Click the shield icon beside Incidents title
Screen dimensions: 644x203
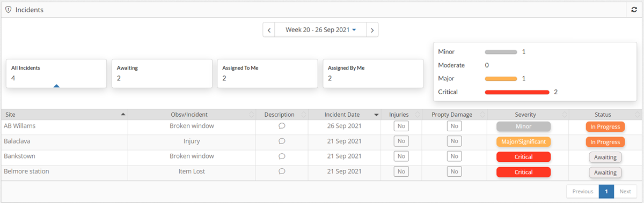click(x=8, y=10)
